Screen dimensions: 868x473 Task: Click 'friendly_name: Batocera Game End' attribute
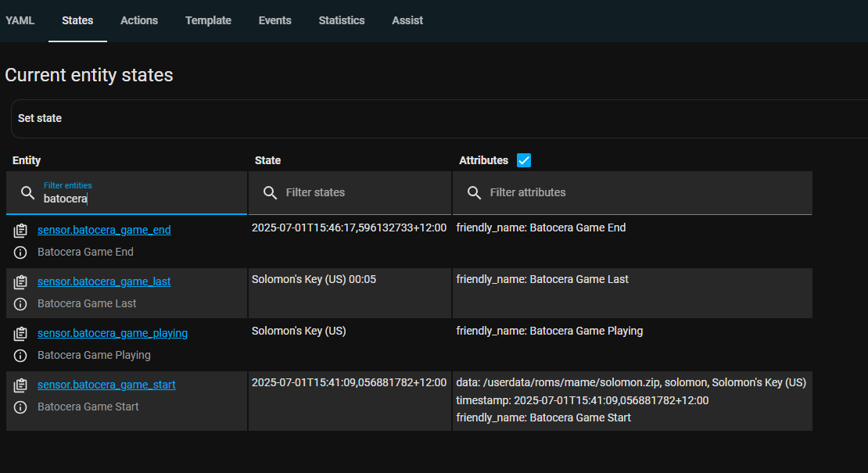point(541,228)
